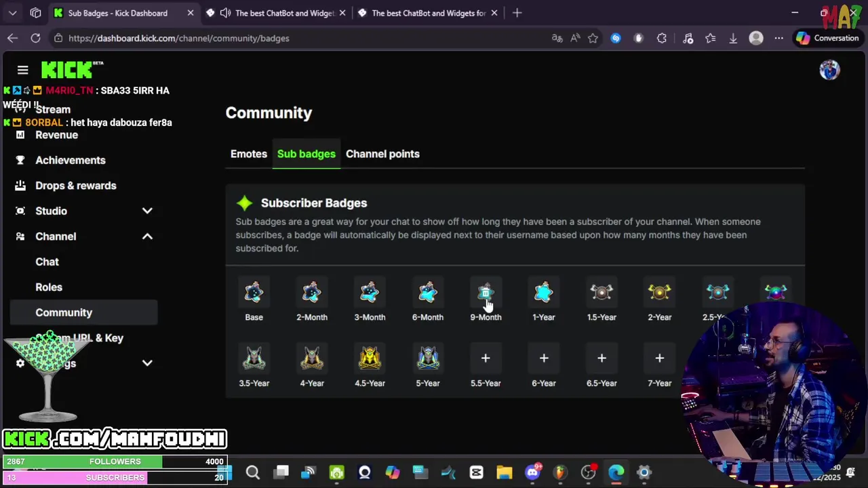
Task: Open the 3.5-Year sub badge
Action: pos(254,359)
